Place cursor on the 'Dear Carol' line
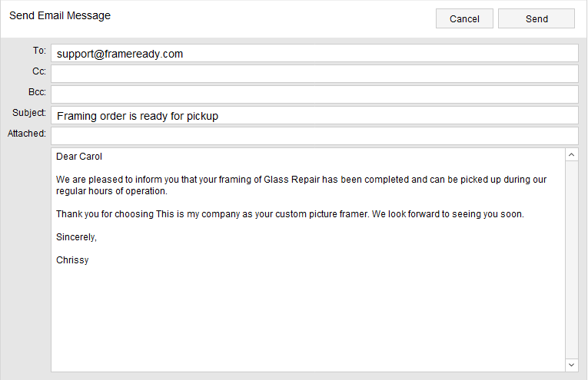The width and height of the screenshot is (588, 380). pos(79,157)
